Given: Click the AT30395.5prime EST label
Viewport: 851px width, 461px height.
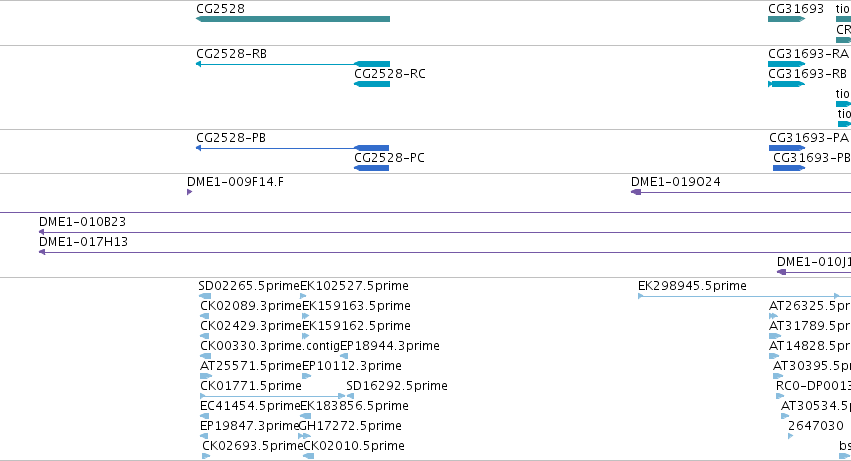Looking at the screenshot, I should click(812, 366).
